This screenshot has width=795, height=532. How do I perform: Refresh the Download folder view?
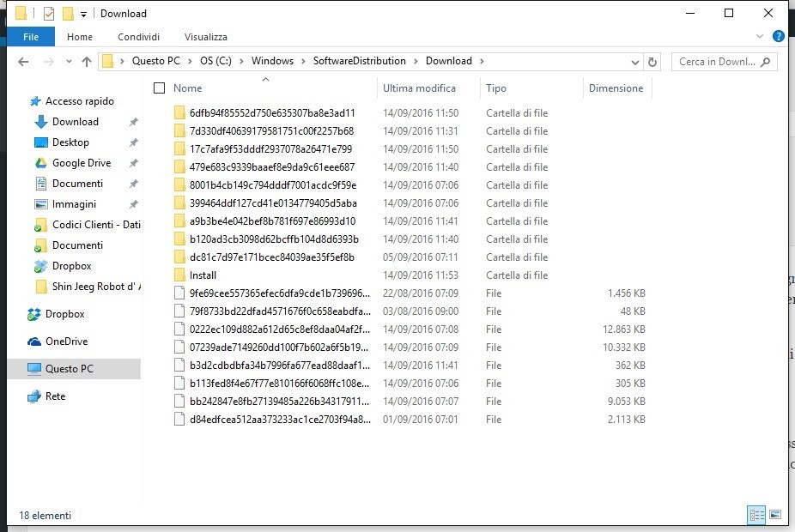[x=652, y=62]
